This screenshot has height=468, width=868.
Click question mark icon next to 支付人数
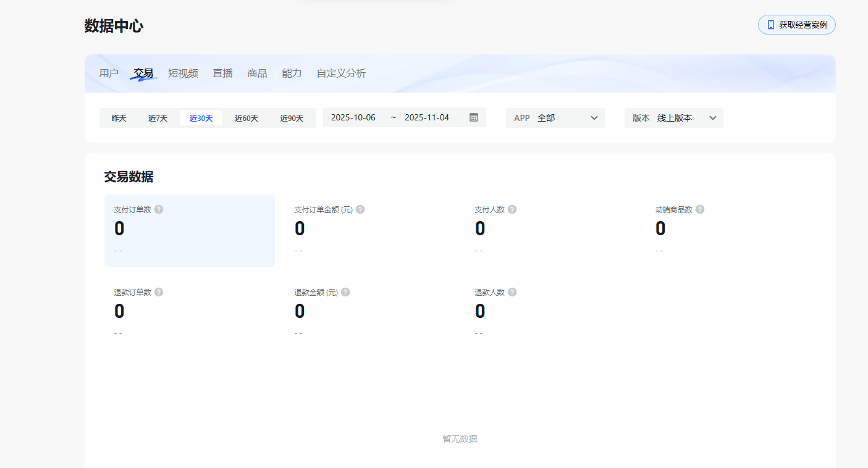512,209
